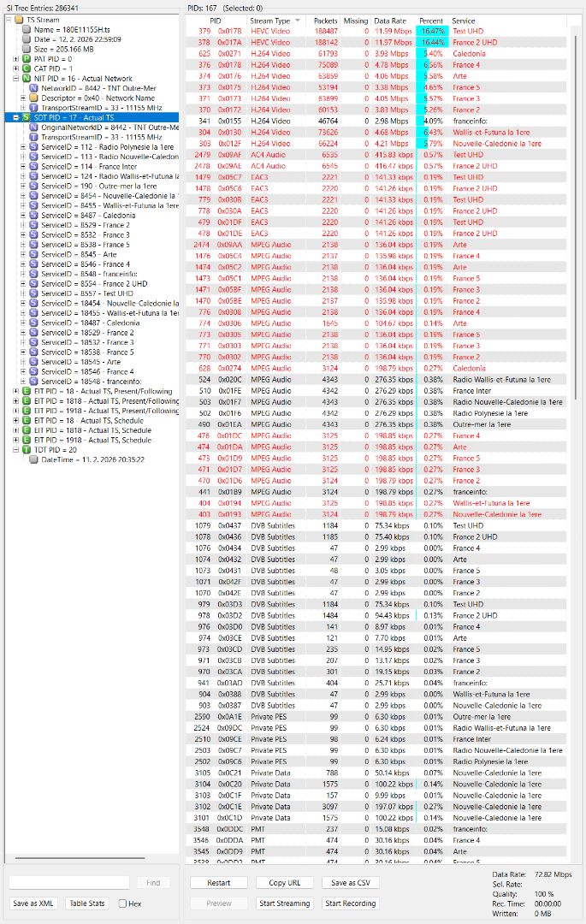
Task: Click the Save as CSV button
Action: pos(351,883)
